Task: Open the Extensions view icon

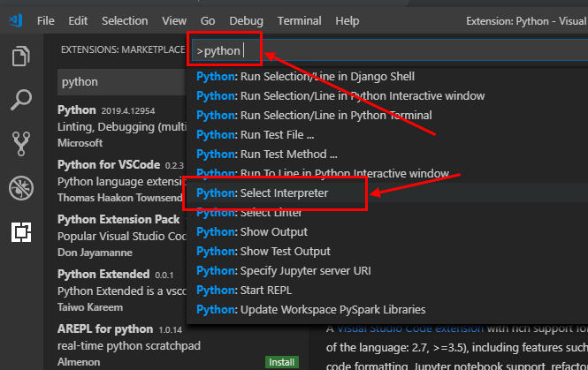Action: [21, 232]
